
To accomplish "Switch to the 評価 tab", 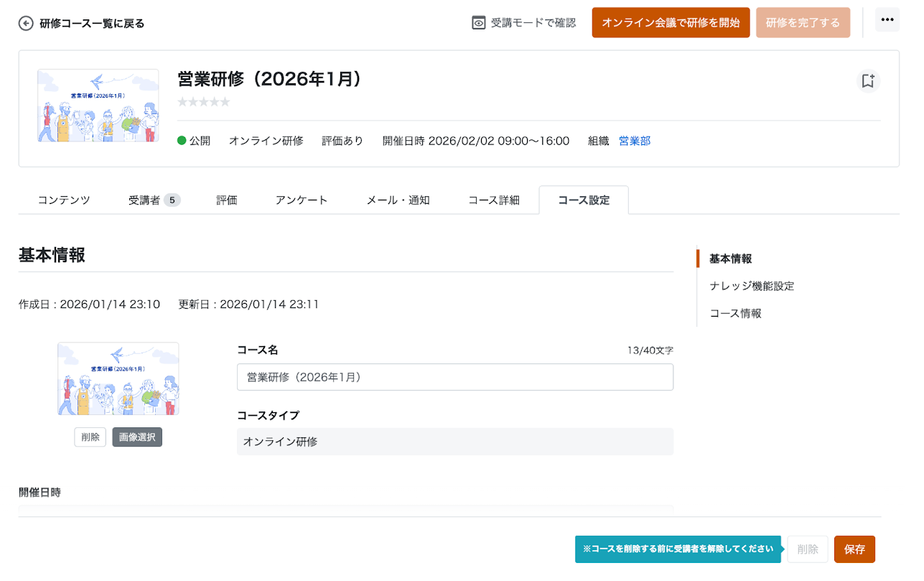I will (227, 200).
